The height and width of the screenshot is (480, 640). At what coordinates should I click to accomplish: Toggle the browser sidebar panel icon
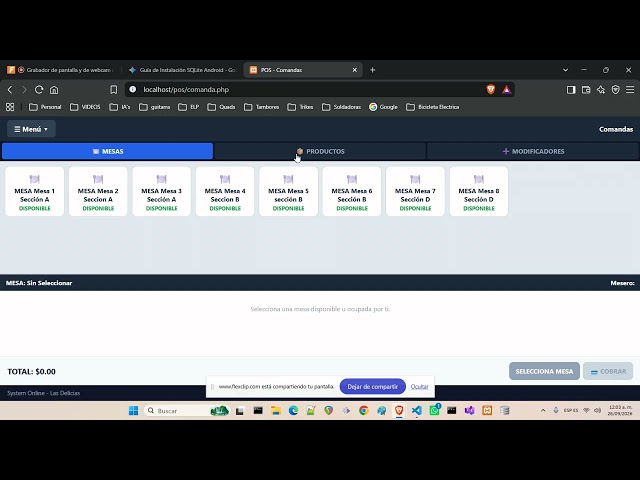(x=571, y=90)
